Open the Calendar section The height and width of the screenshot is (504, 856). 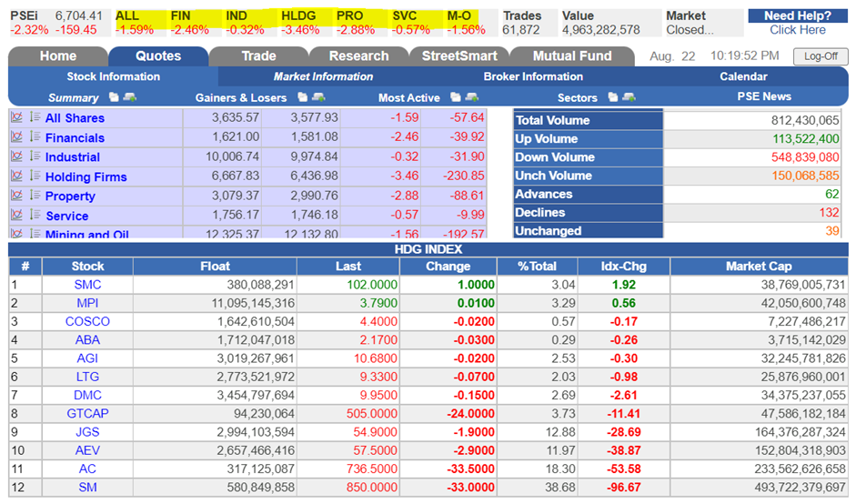743,76
